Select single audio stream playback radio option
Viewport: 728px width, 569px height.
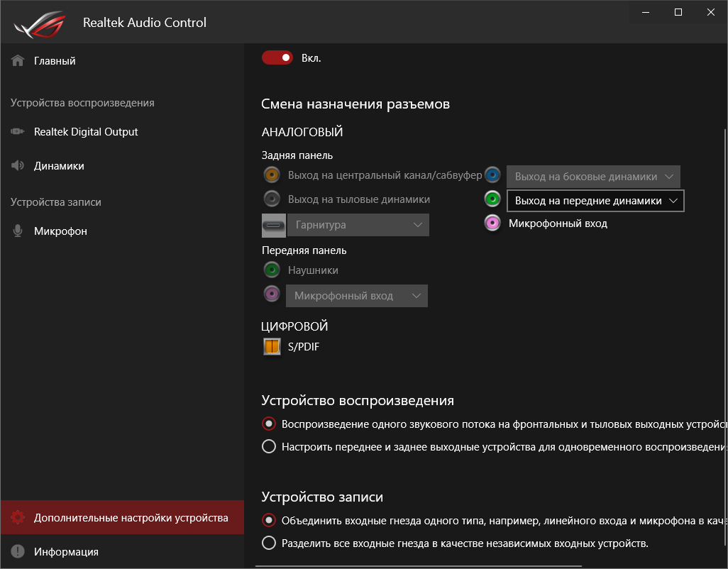pyautogui.click(x=269, y=424)
